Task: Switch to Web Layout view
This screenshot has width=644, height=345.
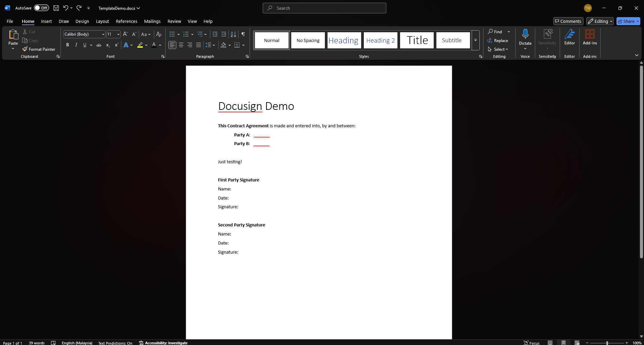Action: pos(577,343)
